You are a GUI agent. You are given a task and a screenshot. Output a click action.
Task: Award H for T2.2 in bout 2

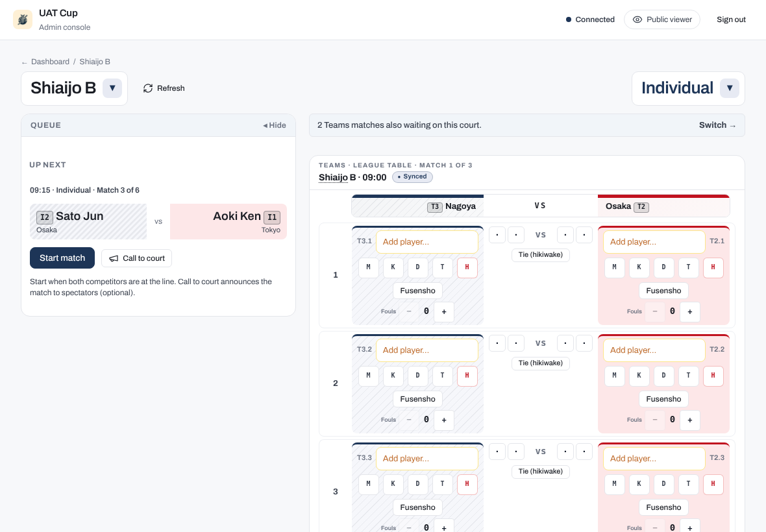tap(713, 376)
